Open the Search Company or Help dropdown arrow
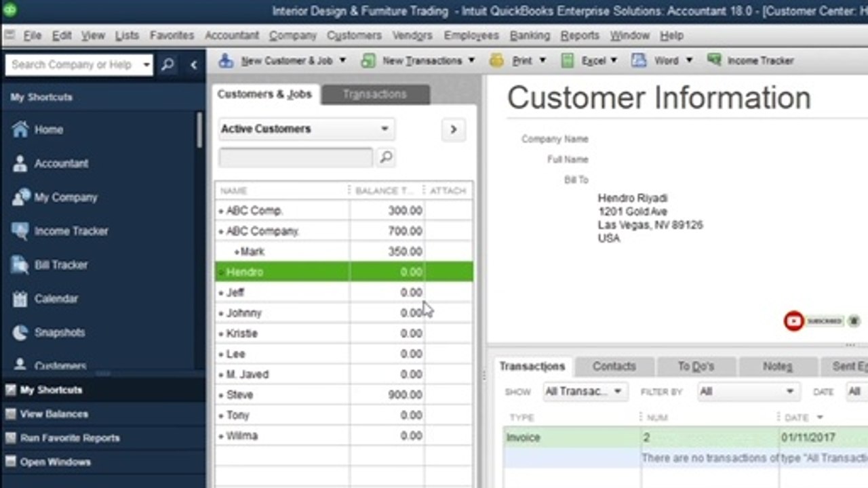The image size is (868, 488). coord(146,65)
